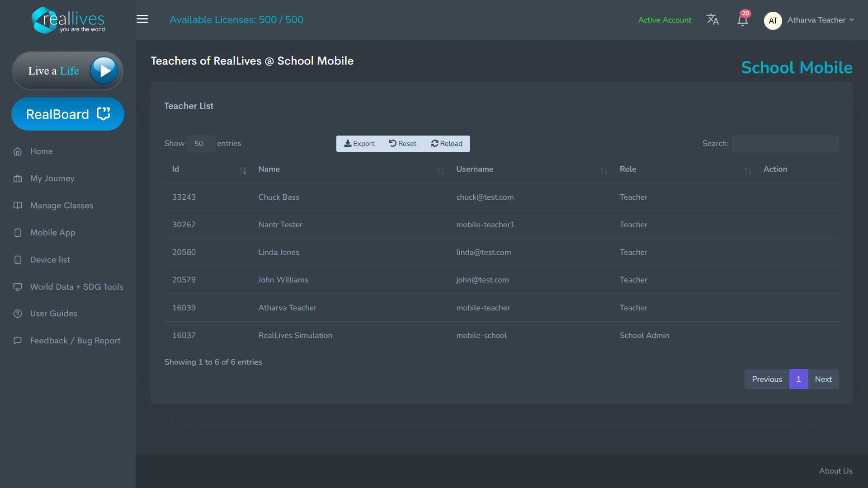Image resolution: width=868 pixels, height=488 pixels.
Task: Click the RealLives logo
Action: pyautogui.click(x=68, y=20)
